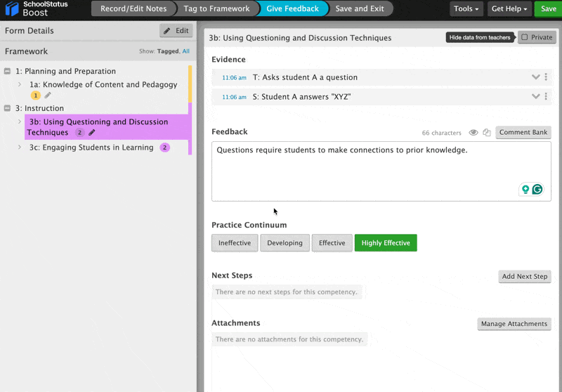562x392 pixels.
Task: Click in the Feedback text area
Action: pos(381,171)
